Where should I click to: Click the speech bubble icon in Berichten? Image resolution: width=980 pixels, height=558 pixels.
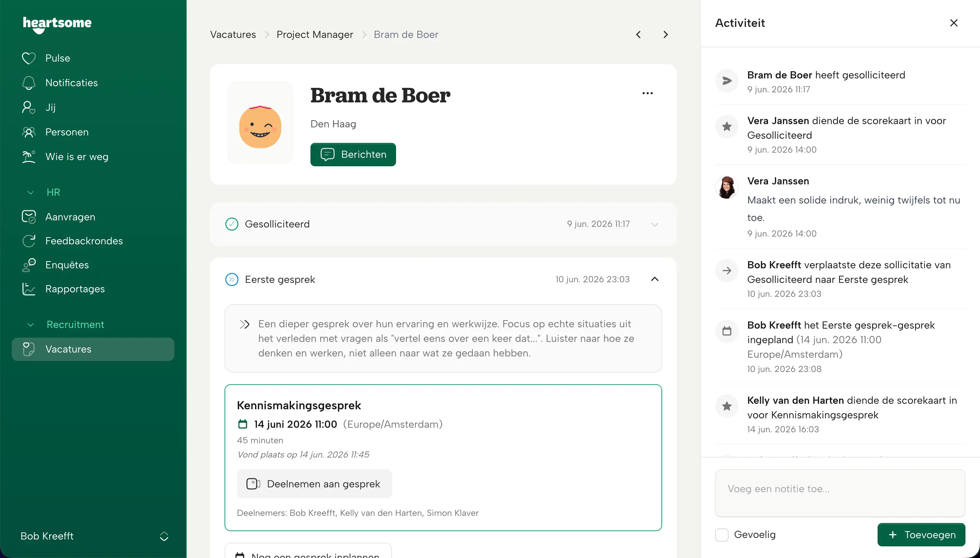click(327, 155)
